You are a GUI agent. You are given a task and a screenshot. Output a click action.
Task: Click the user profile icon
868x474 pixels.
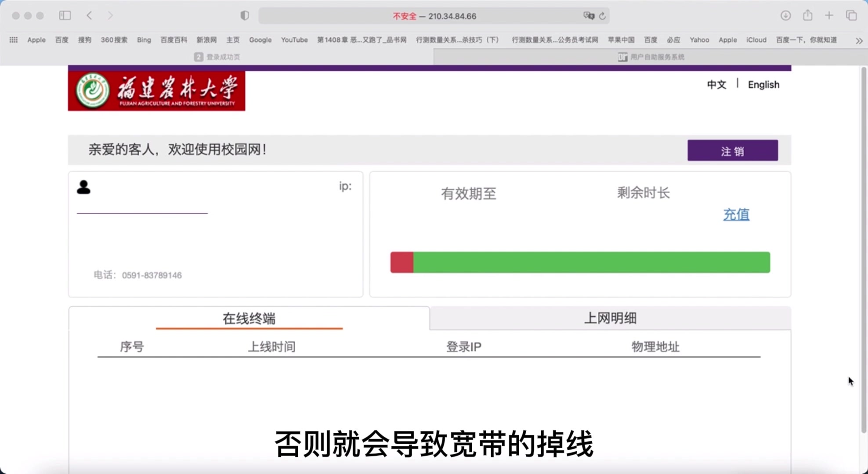click(83, 186)
